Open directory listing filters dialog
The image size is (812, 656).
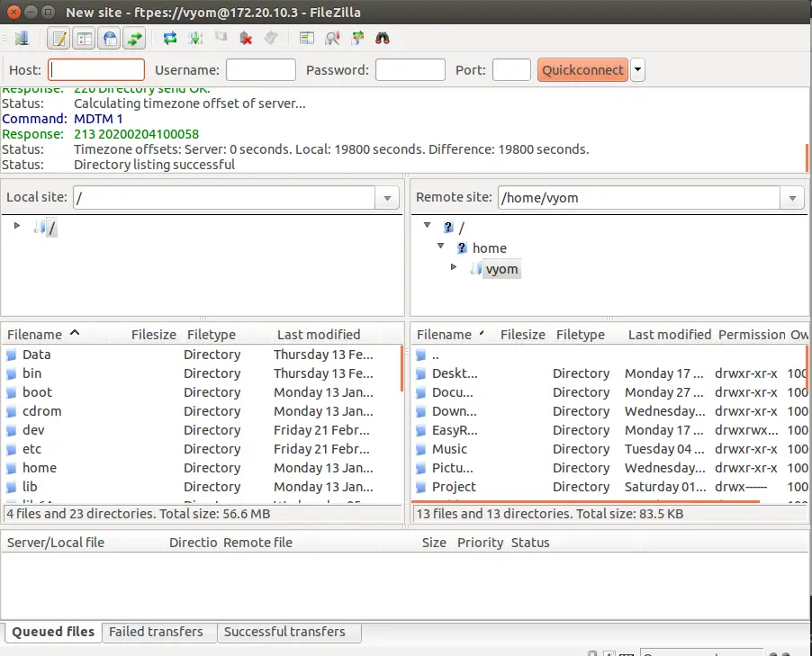pyautogui.click(x=307, y=39)
